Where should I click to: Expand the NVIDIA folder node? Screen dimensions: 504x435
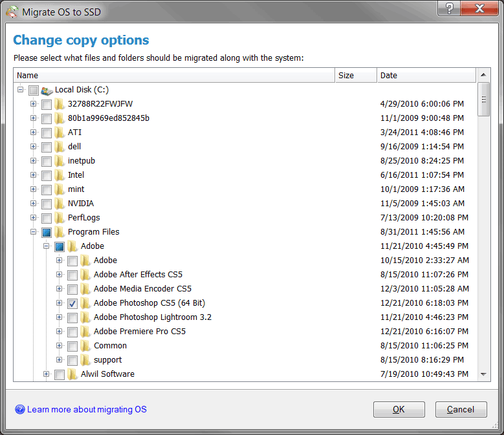click(33, 203)
